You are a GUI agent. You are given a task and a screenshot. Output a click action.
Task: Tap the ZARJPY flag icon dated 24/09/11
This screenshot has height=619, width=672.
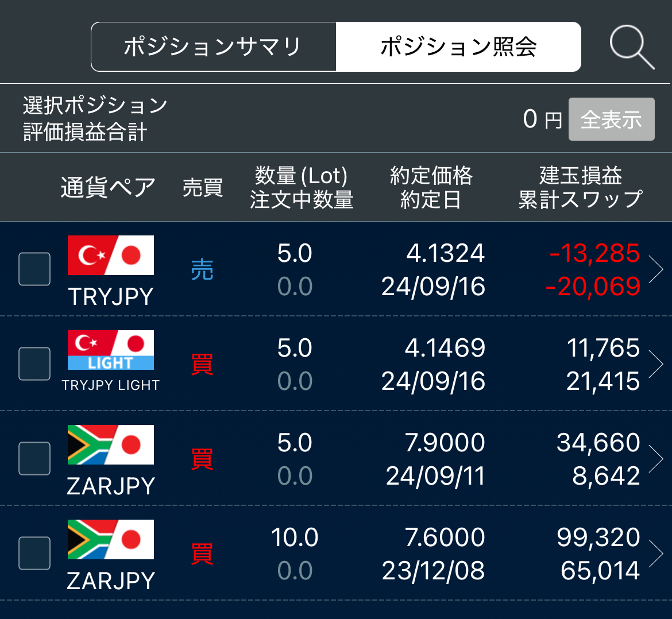(111, 444)
